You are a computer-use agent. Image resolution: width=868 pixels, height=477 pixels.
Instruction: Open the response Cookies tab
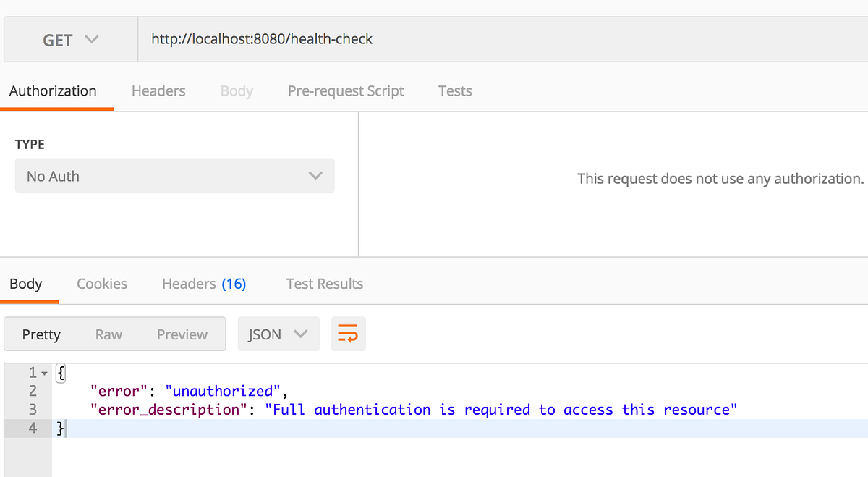(102, 284)
